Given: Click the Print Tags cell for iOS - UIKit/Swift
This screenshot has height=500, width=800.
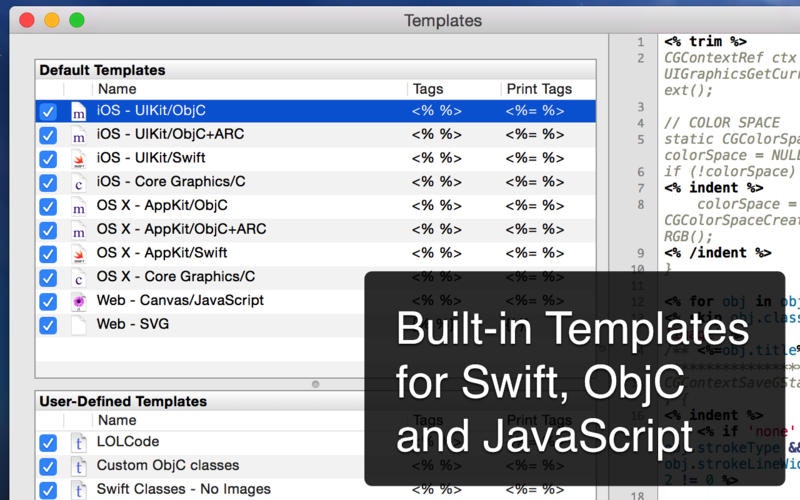Looking at the screenshot, I should [535, 158].
